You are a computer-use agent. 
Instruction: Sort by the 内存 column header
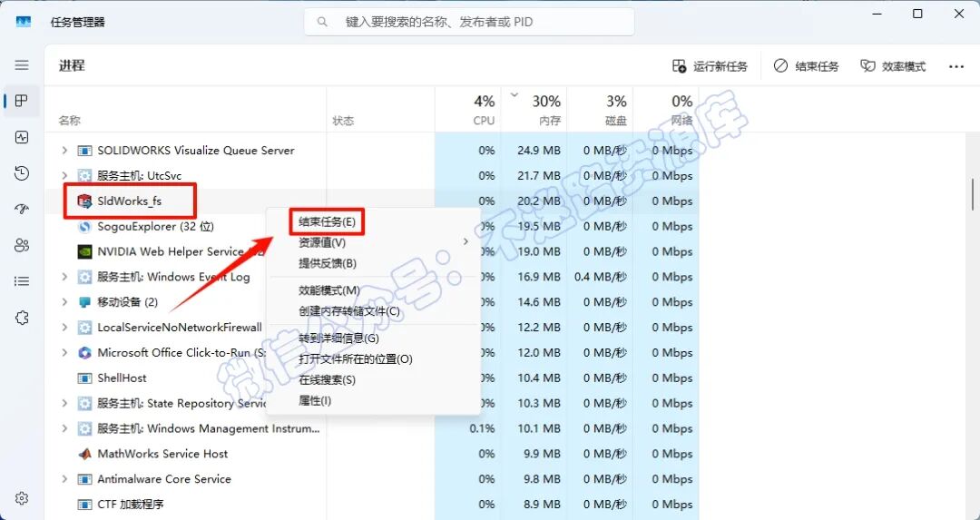click(x=534, y=110)
